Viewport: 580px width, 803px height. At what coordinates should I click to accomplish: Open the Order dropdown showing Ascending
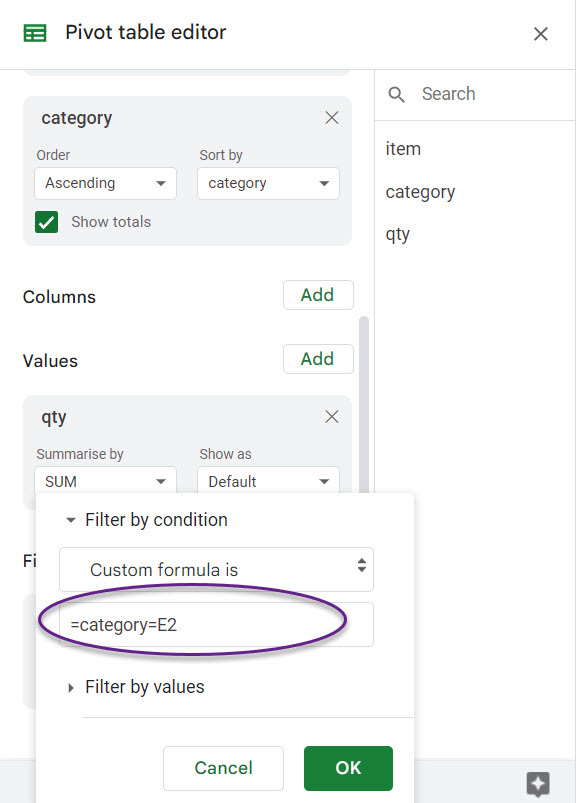105,183
